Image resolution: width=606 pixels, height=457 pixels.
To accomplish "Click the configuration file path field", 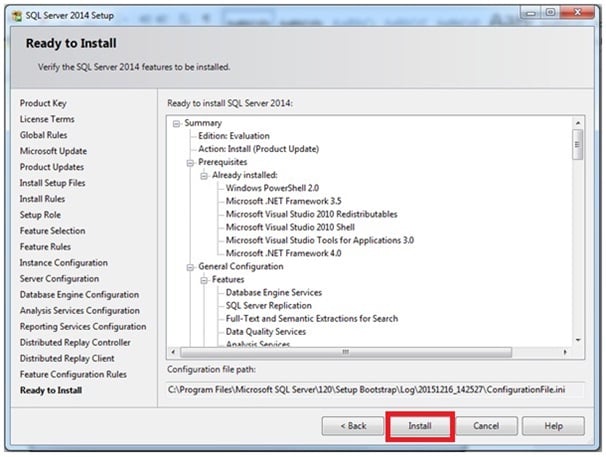I will [x=375, y=389].
